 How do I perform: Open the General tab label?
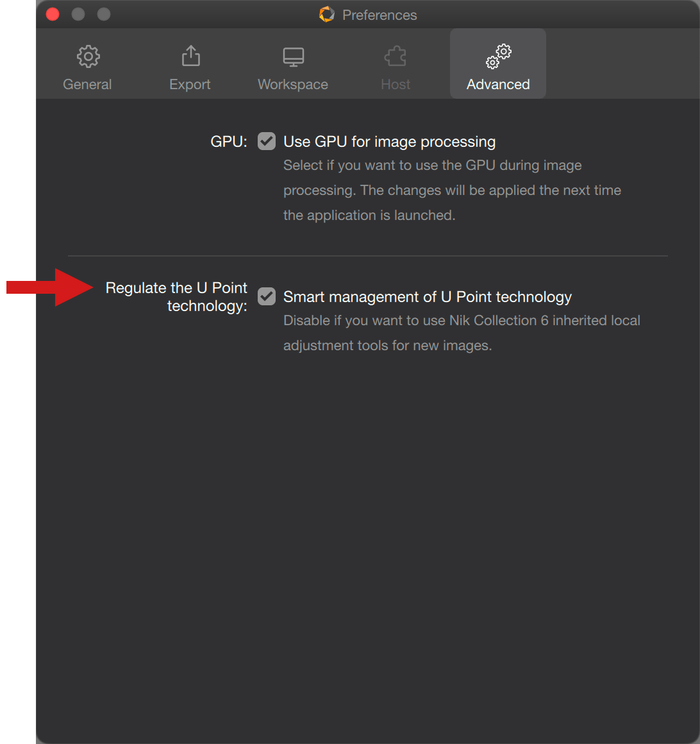pyautogui.click(x=87, y=85)
